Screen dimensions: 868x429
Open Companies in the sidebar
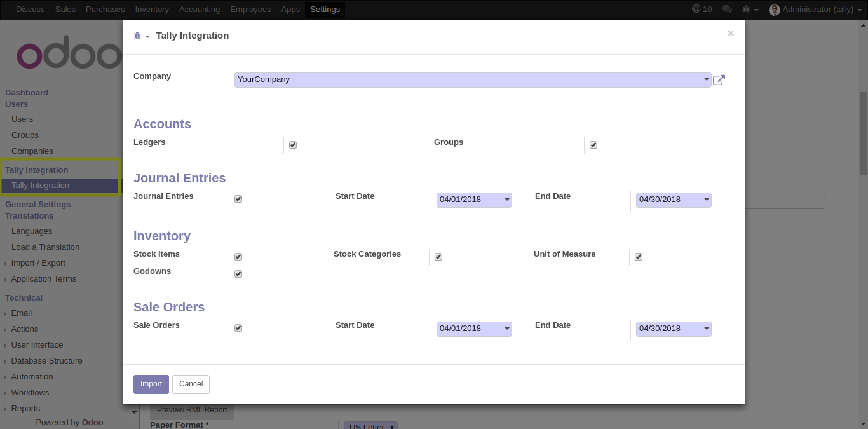point(32,151)
